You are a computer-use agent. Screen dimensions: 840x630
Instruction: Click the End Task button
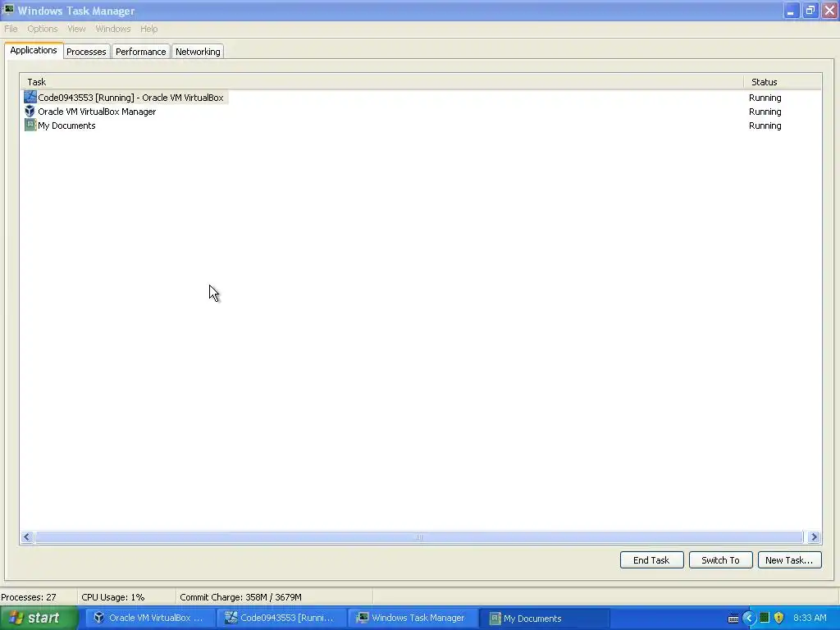[x=651, y=560]
